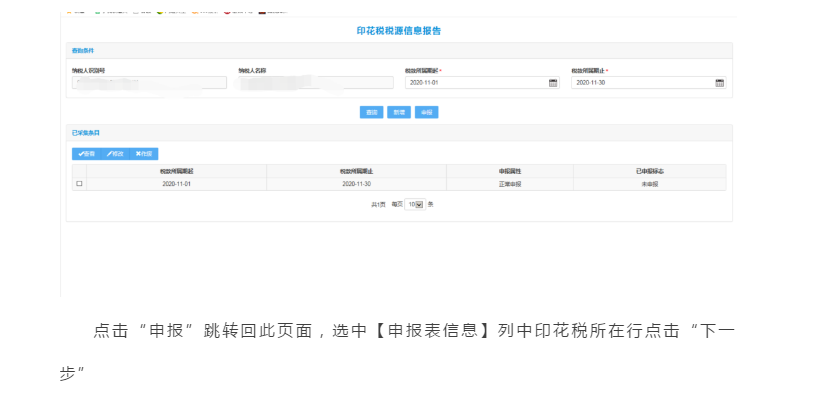Select the 未申报 status cell in the row
The width and height of the screenshot is (815, 406).
[x=650, y=184]
